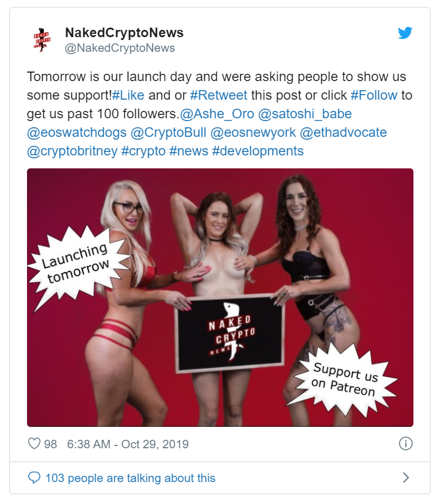Click the speech bubble reply icon
Image resolution: width=441 pixels, height=504 pixels.
tap(34, 478)
